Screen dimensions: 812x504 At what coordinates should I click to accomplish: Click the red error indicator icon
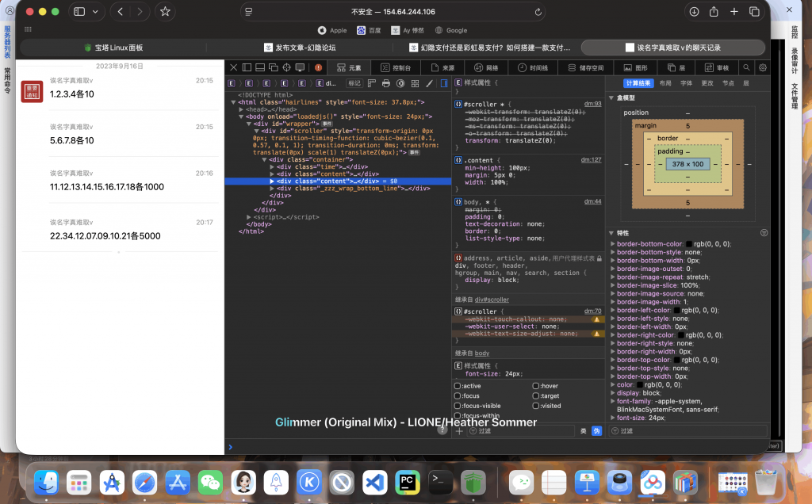319,68
